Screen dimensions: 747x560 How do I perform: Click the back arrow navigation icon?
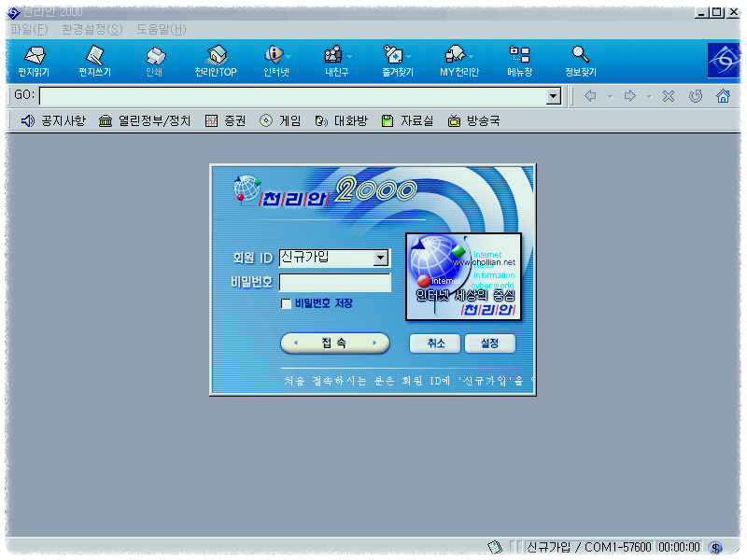click(x=590, y=96)
